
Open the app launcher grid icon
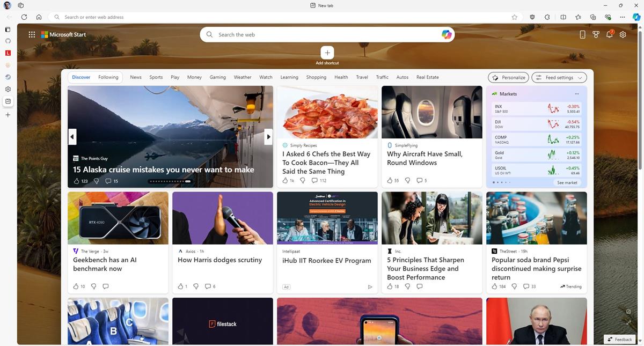coord(32,34)
